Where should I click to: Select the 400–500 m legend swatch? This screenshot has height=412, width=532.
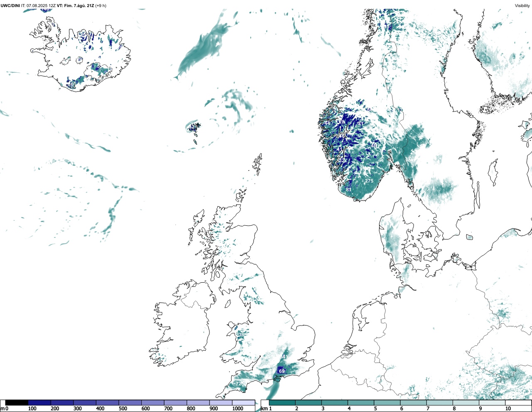(x=108, y=403)
